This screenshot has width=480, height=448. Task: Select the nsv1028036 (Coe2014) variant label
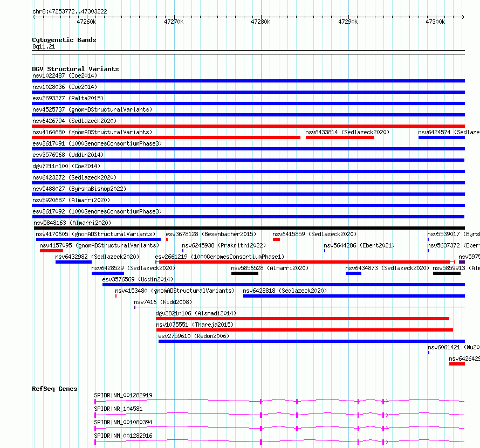pos(65,87)
